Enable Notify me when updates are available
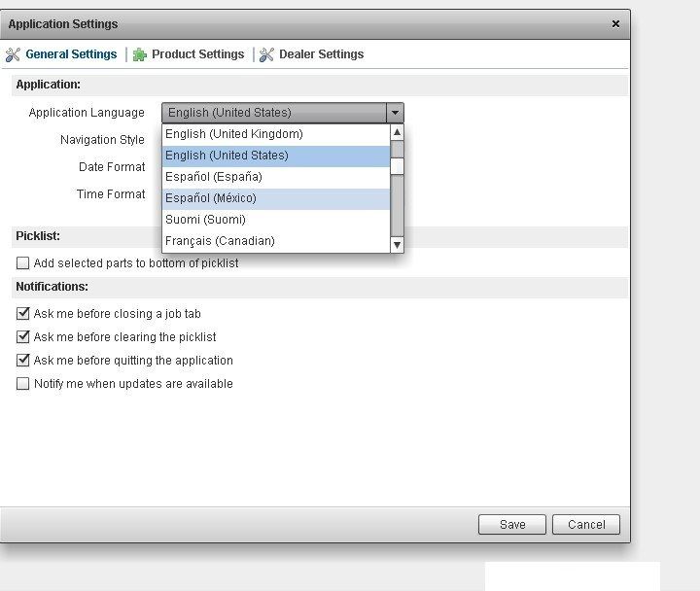700x591 pixels. 23,384
